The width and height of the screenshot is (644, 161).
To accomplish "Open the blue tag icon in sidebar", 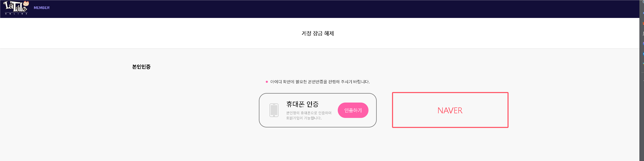I will (x=643, y=13).
